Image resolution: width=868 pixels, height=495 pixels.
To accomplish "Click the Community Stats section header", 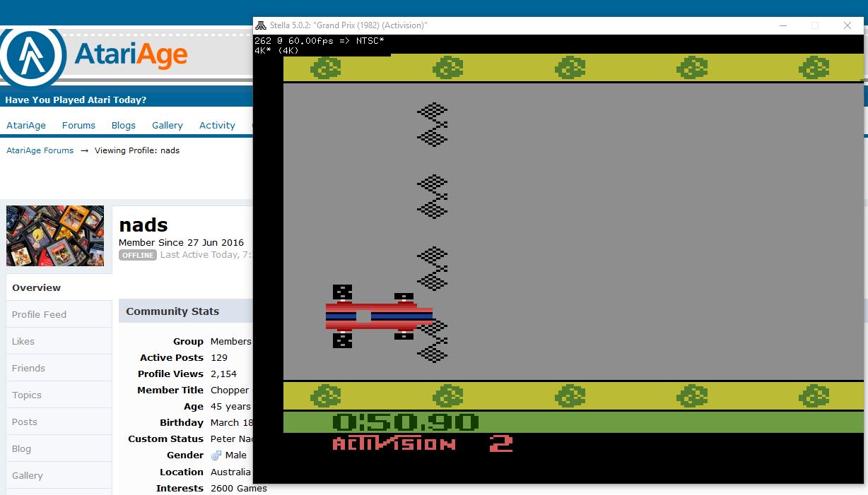I will tap(186, 311).
